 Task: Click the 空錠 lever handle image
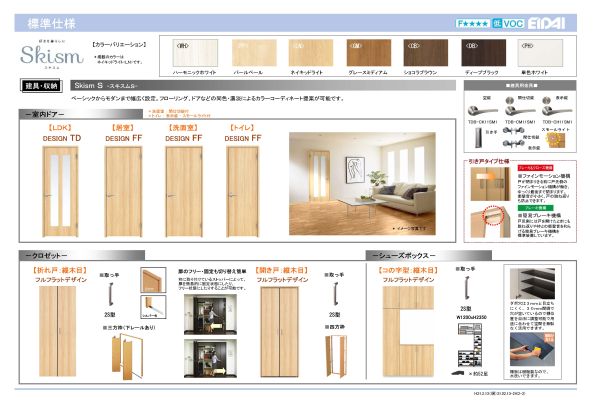[483, 111]
